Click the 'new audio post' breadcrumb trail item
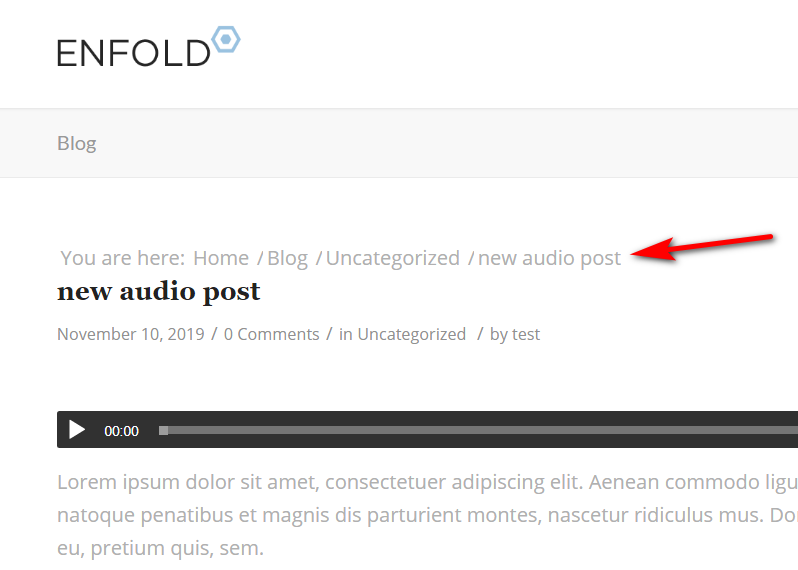The image size is (798, 570). pos(549,258)
